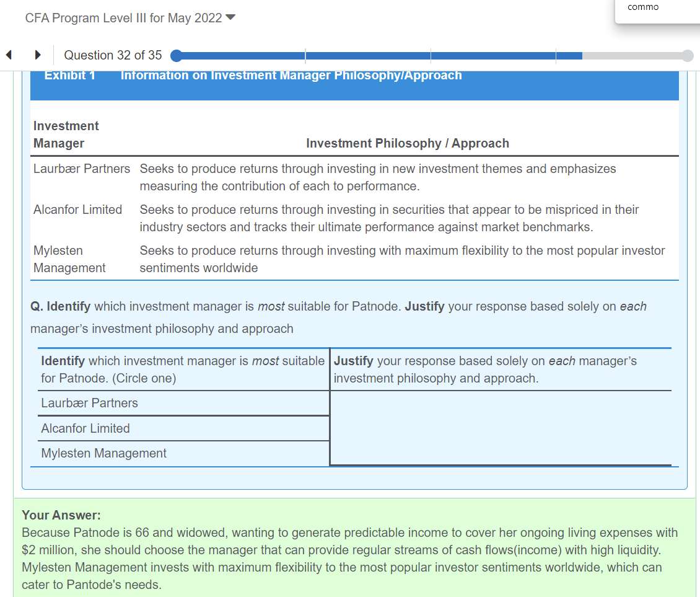Click the 'commo' popup at top right
Viewport: 700px width, 597px height.
(x=657, y=11)
